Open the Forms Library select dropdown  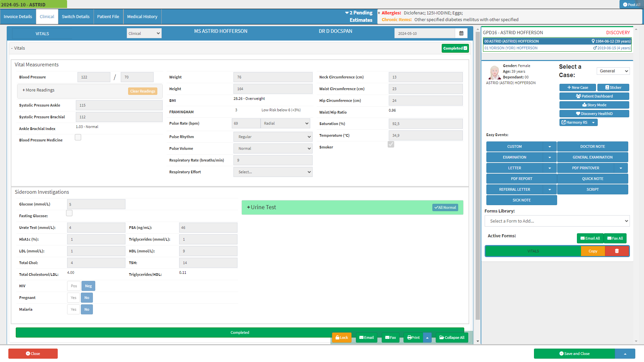tap(557, 221)
